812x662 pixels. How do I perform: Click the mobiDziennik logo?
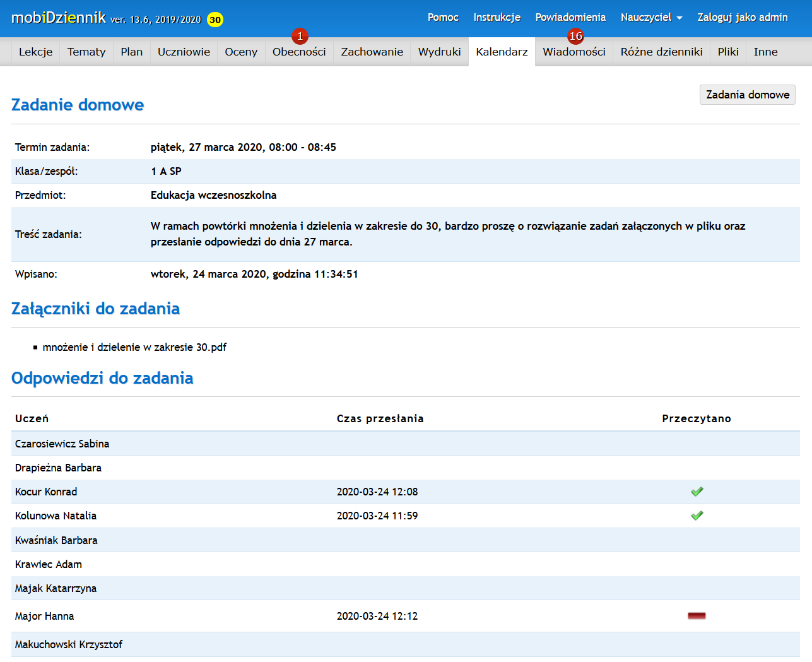59,18
